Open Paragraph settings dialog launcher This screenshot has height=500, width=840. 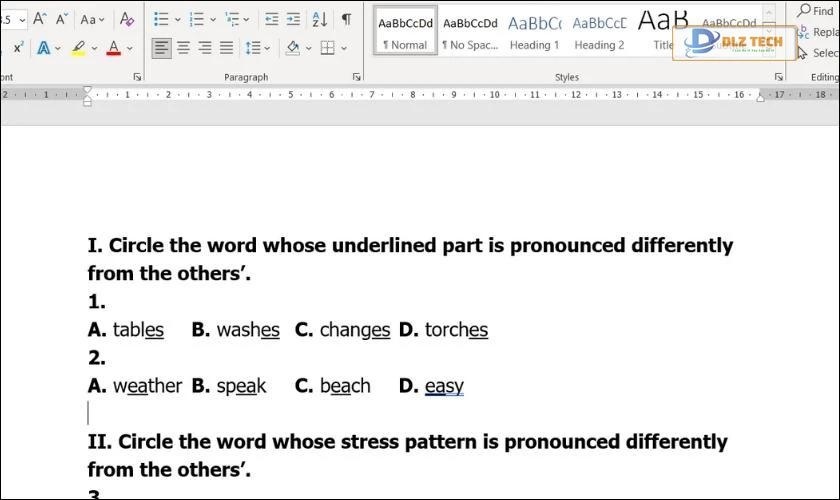point(357,77)
